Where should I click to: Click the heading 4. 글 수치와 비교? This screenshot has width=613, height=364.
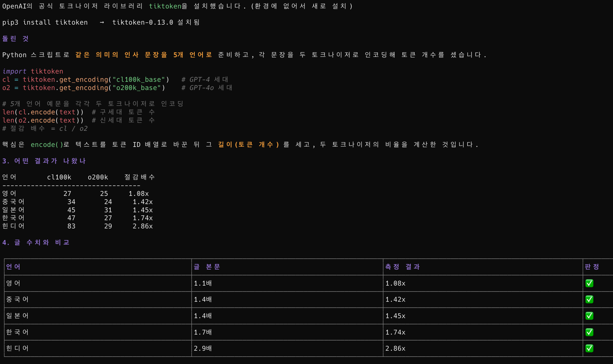click(36, 243)
